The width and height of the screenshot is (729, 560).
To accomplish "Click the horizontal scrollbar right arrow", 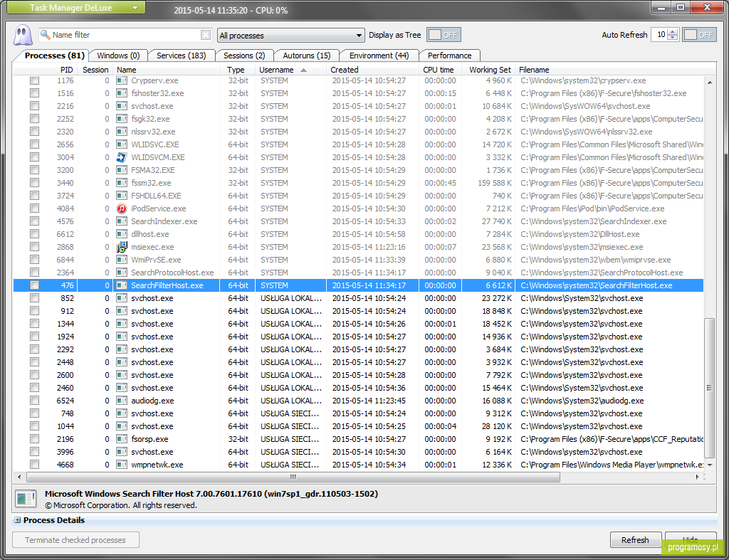I will tap(698, 477).
